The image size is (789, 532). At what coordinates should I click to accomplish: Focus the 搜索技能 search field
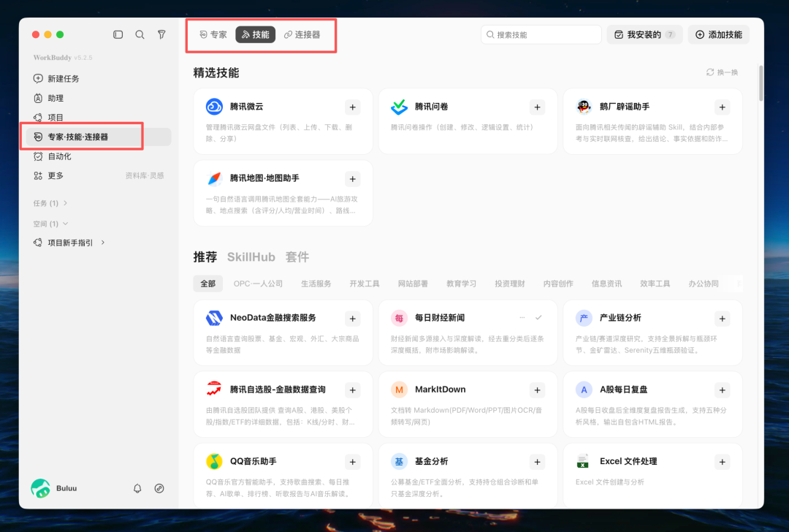tap(541, 35)
